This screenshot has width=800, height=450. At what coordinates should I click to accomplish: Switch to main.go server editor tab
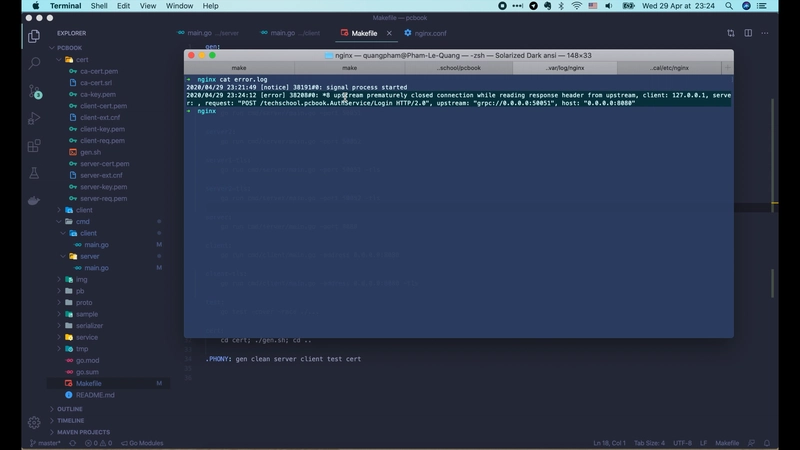point(208,33)
